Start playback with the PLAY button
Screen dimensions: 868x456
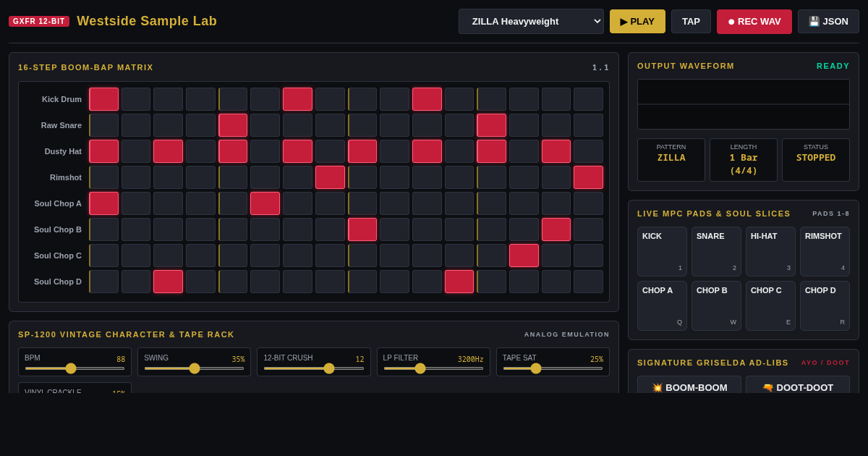637,22
